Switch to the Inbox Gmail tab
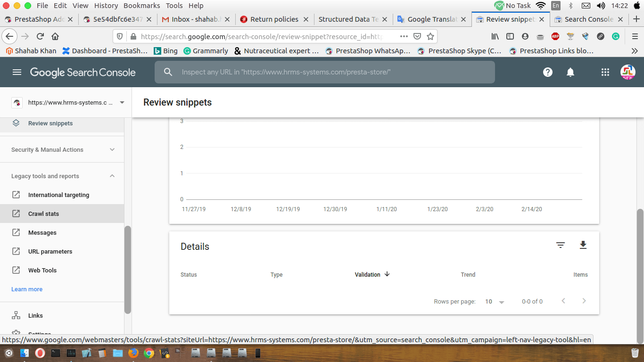This screenshot has width=644, height=362. 196,19
